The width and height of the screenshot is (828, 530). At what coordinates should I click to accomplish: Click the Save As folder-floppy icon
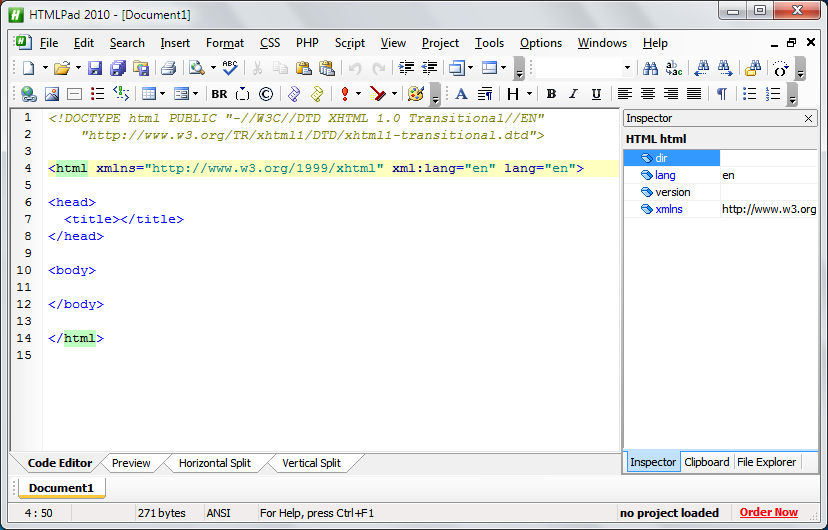141,68
